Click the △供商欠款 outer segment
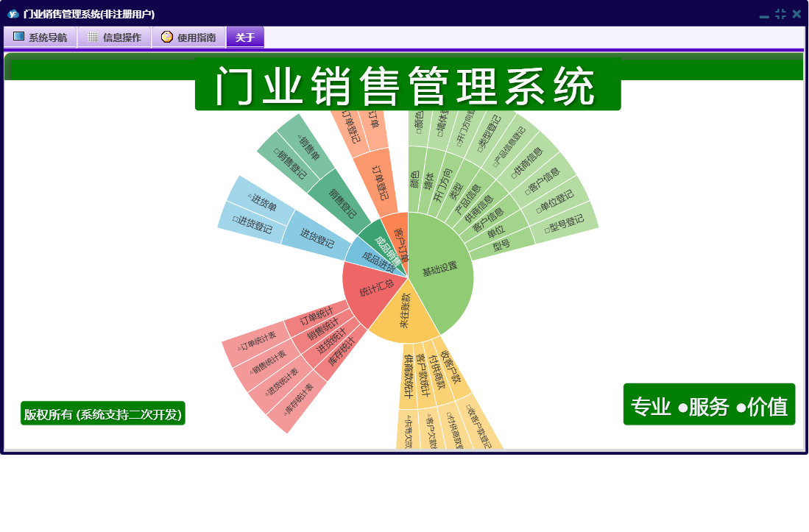The height and width of the screenshot is (532, 809). click(x=408, y=430)
